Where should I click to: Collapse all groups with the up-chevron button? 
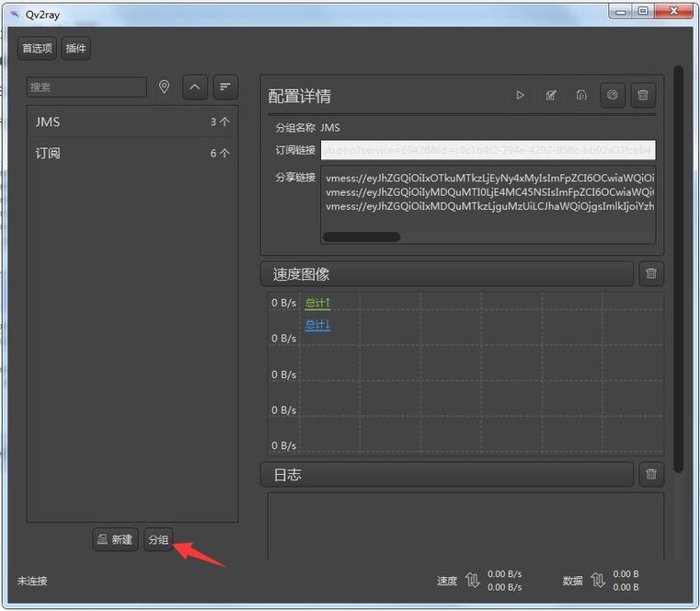click(195, 86)
